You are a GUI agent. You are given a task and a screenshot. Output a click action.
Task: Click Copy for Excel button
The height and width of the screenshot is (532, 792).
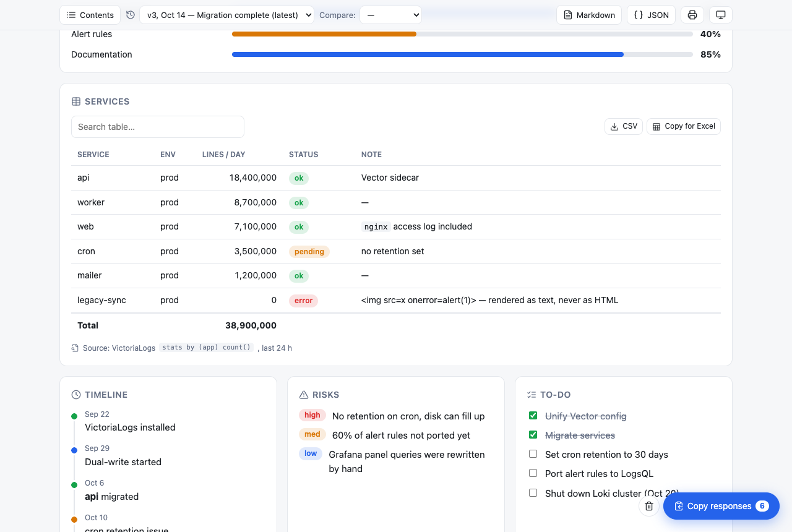click(x=684, y=126)
